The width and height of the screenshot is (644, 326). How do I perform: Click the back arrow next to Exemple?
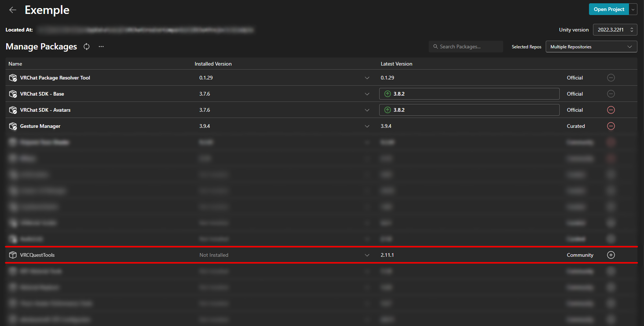coord(13,10)
